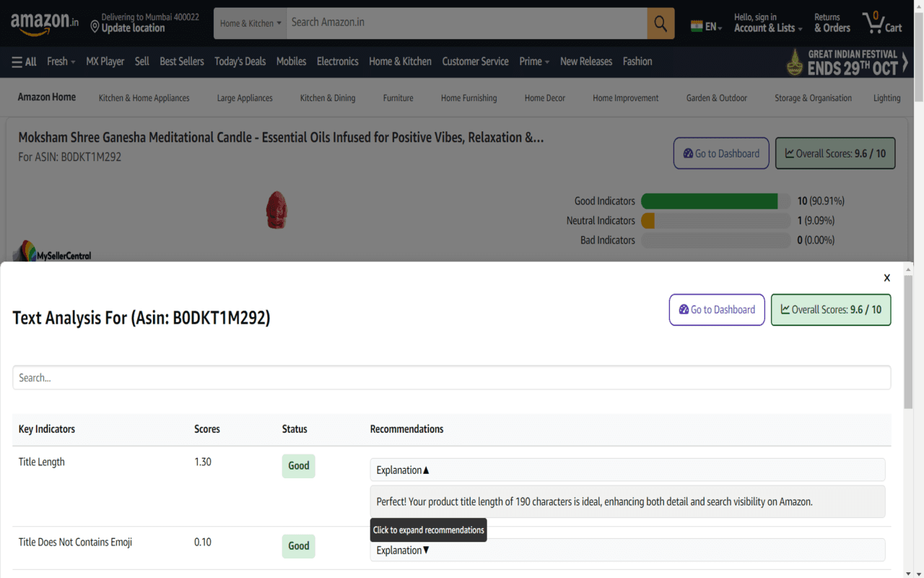
Task: Open the shopping cart icon
Action: pyautogui.click(x=882, y=23)
